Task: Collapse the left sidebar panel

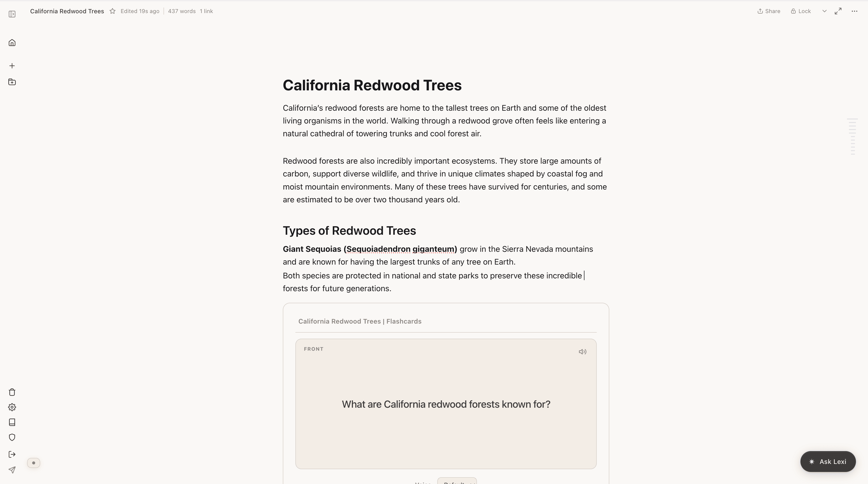Action: tap(12, 14)
